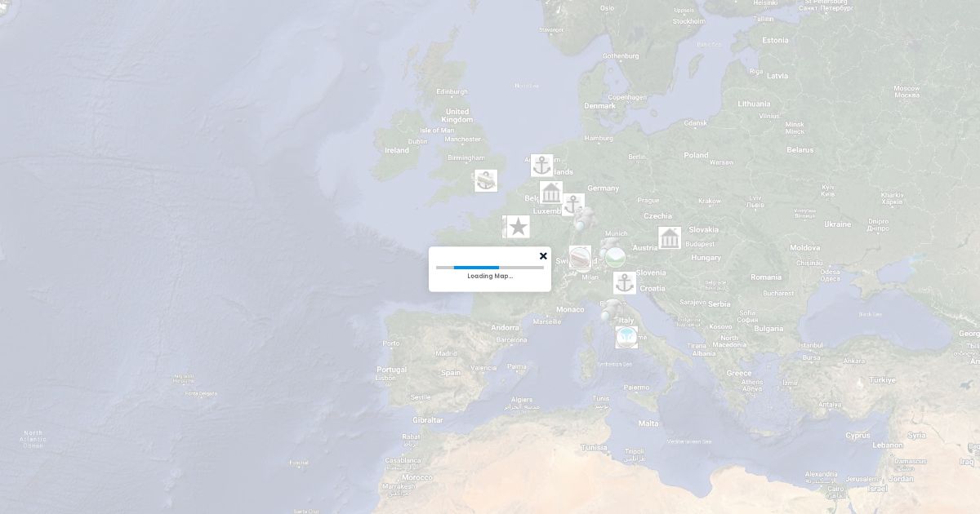Click the round green landscape marker
Image resolution: width=980 pixels, height=514 pixels.
click(x=616, y=258)
